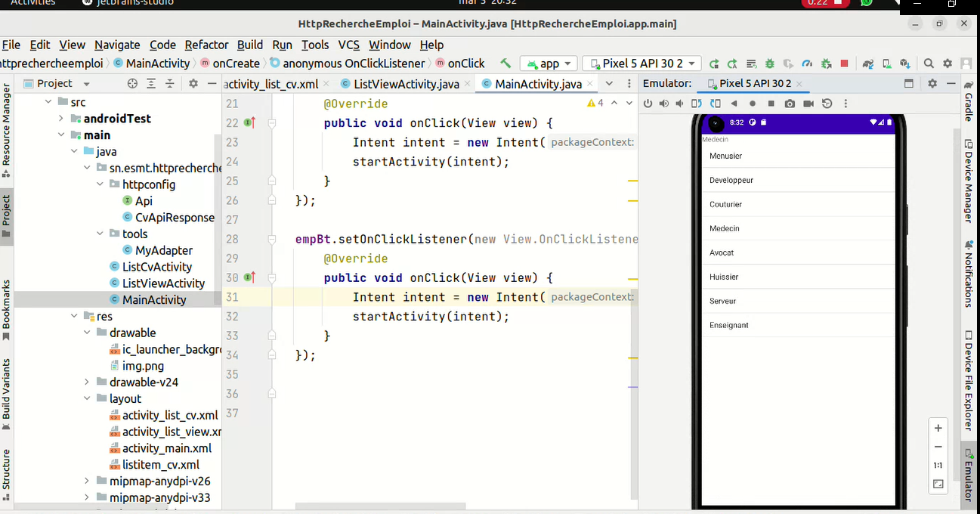The height and width of the screenshot is (514, 980).
Task: Collapse the layout folder
Action: 87,399
